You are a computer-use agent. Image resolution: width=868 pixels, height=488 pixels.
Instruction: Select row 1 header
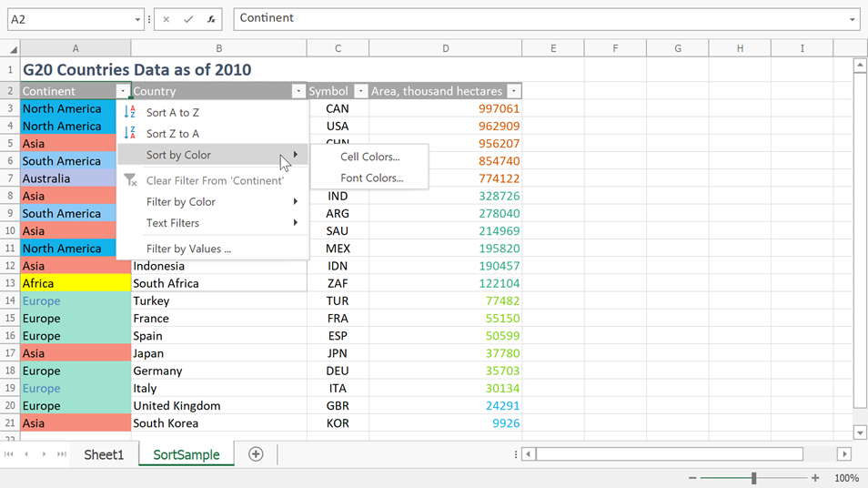pos(10,70)
